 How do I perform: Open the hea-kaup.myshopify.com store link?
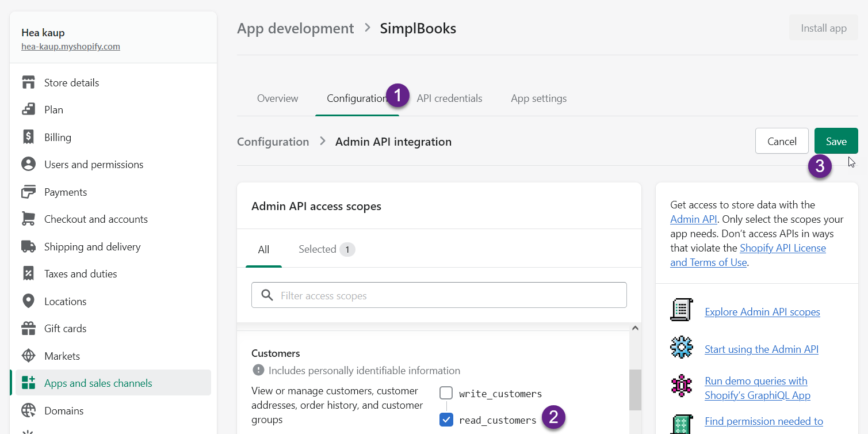(71, 47)
